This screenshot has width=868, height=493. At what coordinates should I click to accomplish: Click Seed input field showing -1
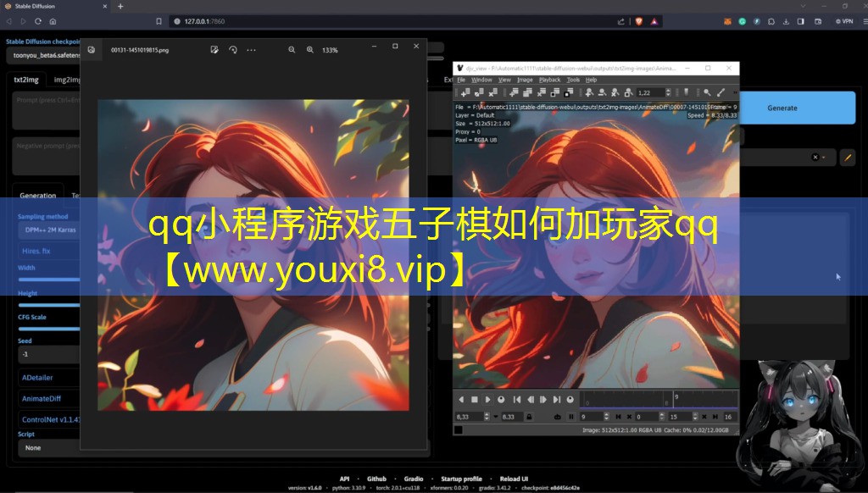[49, 354]
